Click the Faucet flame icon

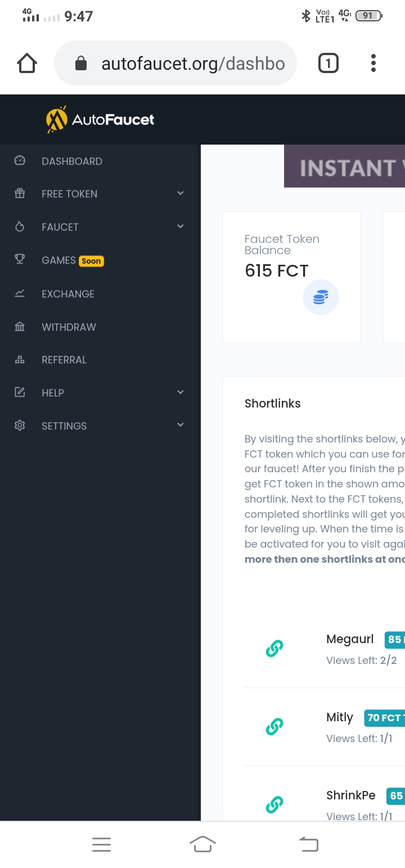[20, 227]
